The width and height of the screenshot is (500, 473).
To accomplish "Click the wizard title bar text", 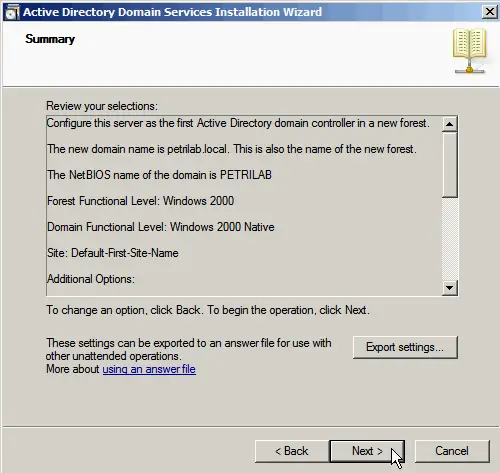I will pos(172,12).
